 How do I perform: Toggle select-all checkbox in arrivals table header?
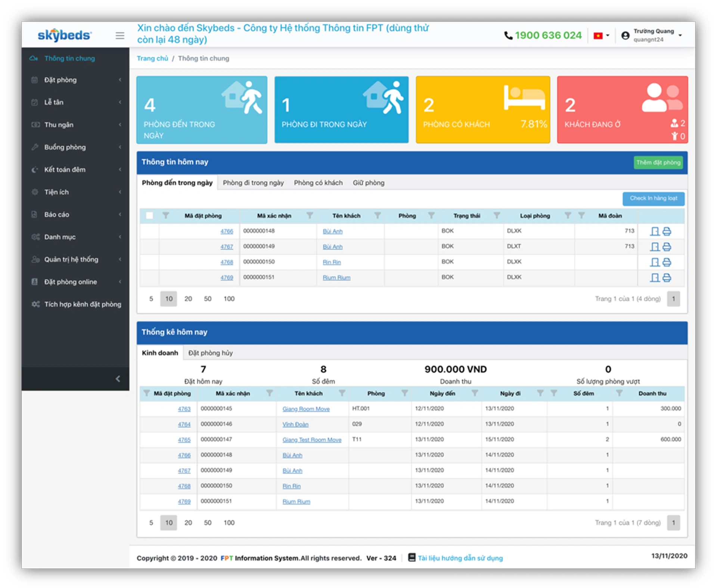coord(149,215)
